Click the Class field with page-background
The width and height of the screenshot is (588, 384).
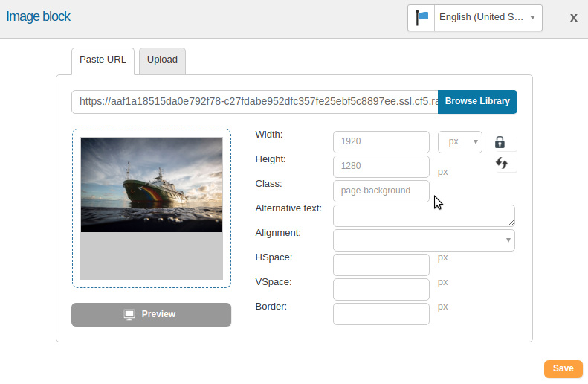[381, 191]
